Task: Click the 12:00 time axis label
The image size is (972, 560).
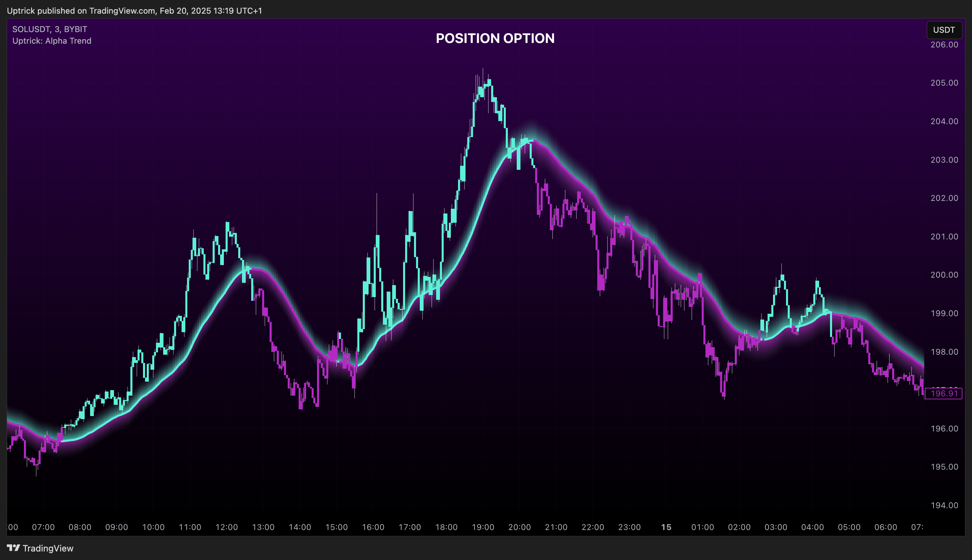Action: tap(227, 527)
